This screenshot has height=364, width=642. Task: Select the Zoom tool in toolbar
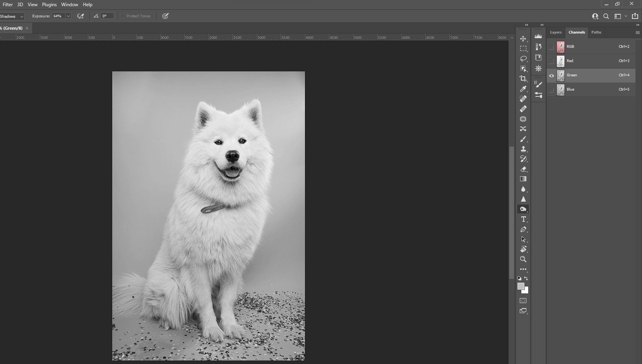pyautogui.click(x=523, y=259)
